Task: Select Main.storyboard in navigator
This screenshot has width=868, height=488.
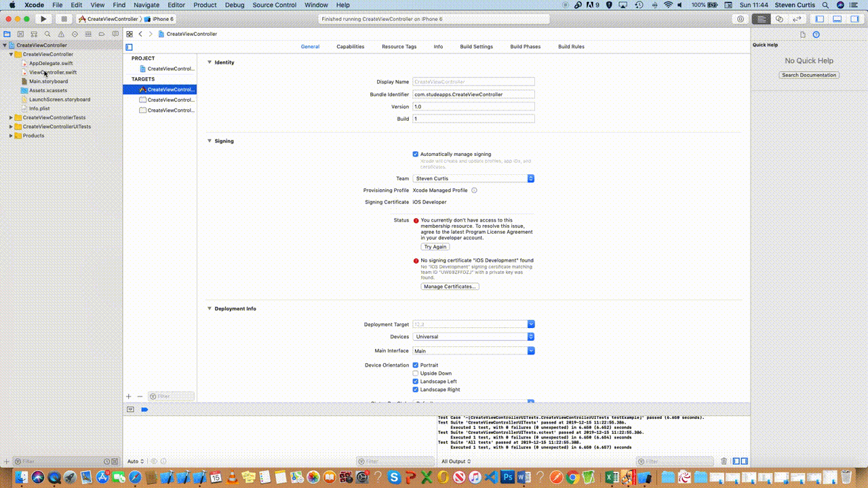Action: [x=48, y=81]
